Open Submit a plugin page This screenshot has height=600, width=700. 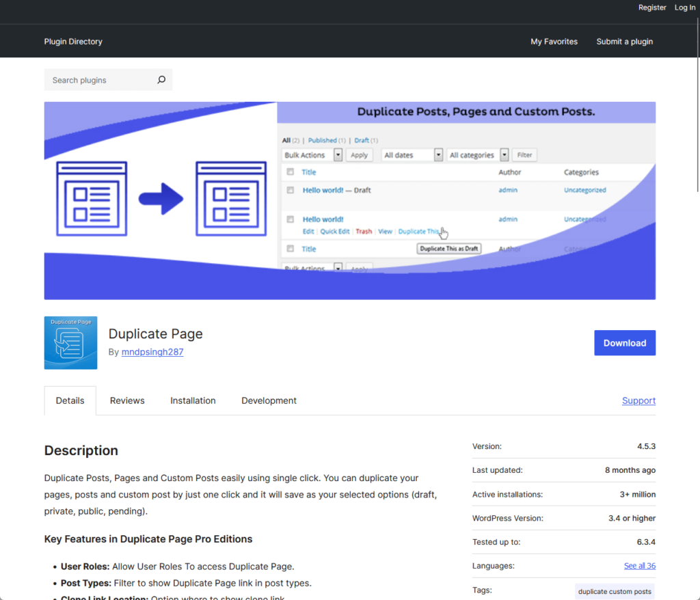(625, 42)
